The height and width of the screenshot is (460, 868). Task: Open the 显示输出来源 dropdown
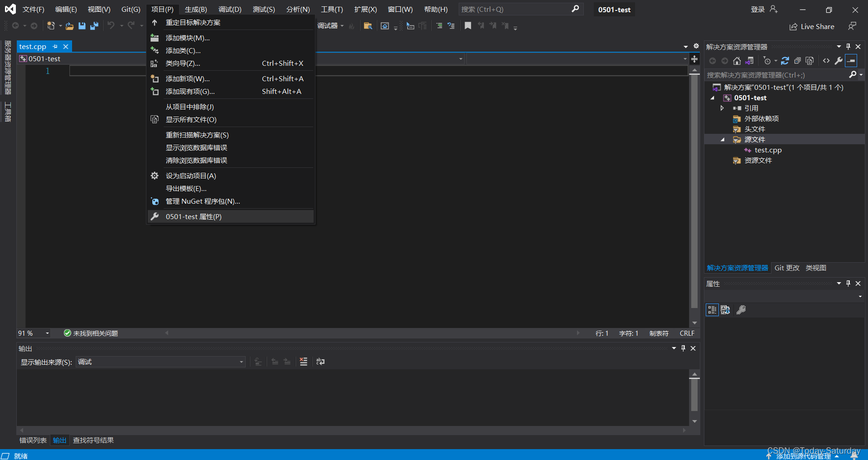[x=160, y=362]
